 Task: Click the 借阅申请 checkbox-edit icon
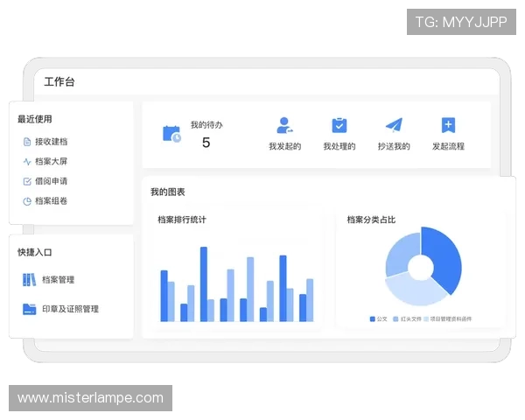tap(27, 181)
